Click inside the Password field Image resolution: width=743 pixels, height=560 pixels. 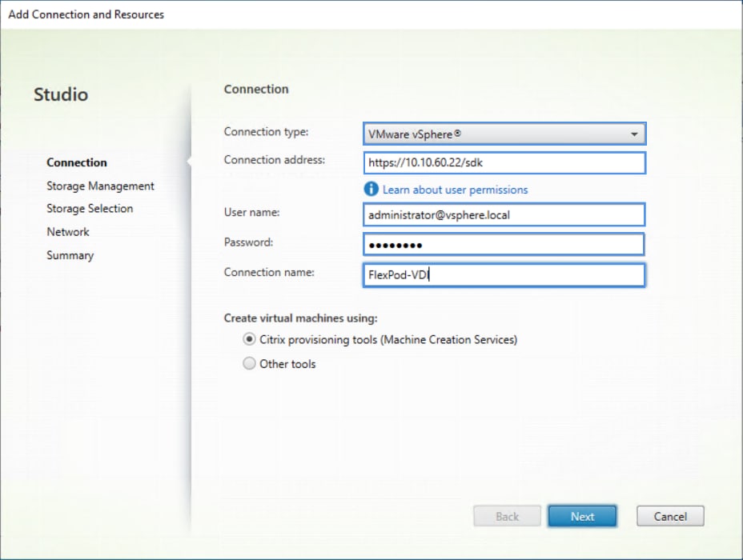coord(504,245)
